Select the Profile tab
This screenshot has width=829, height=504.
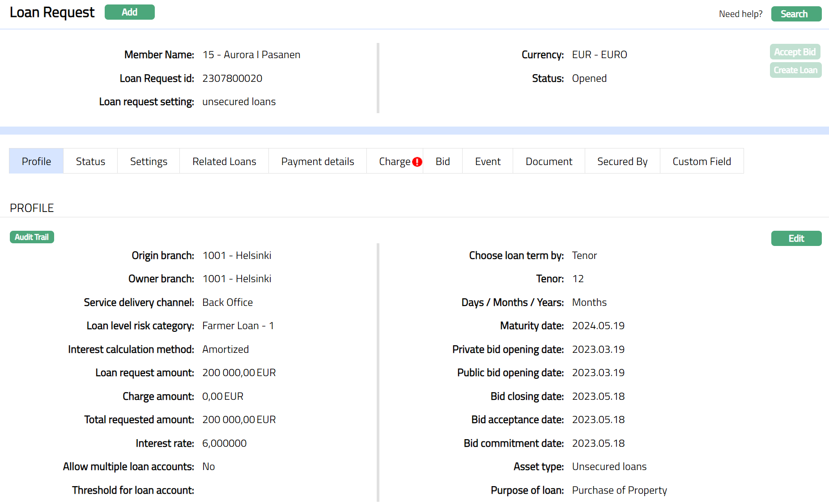coord(36,161)
